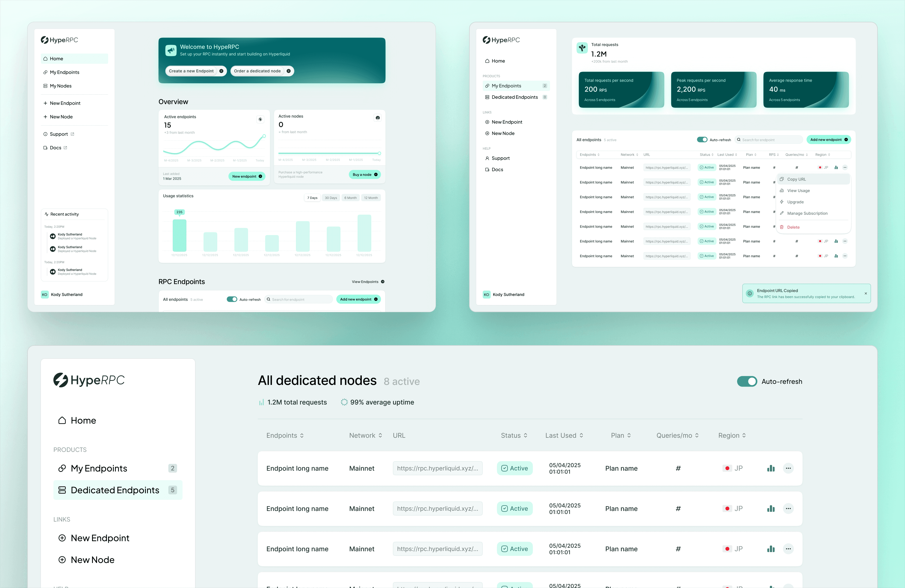The width and height of the screenshot is (905, 588).
Task: Click the gauge icon on Active nodes card
Action: (x=378, y=118)
